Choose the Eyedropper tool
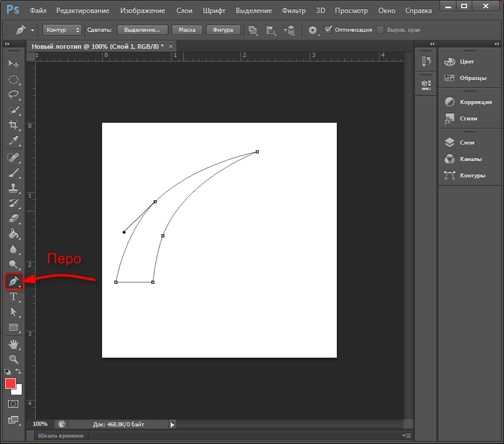The width and height of the screenshot is (504, 444). (x=13, y=140)
